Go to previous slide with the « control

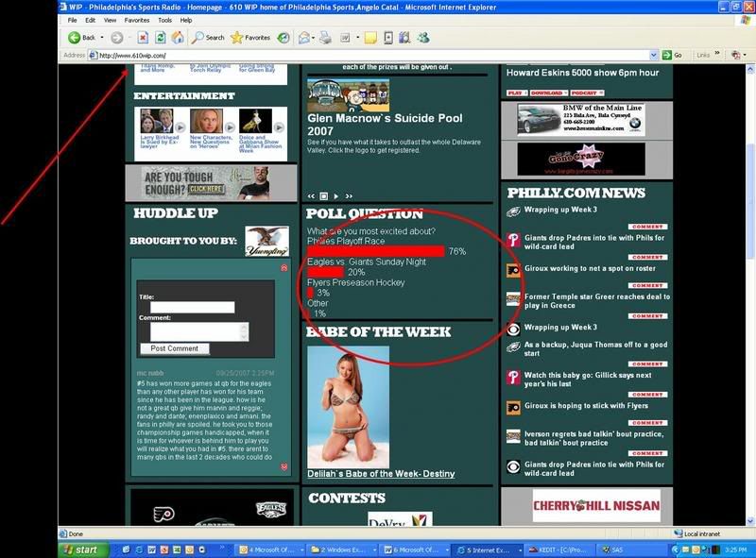[311, 196]
